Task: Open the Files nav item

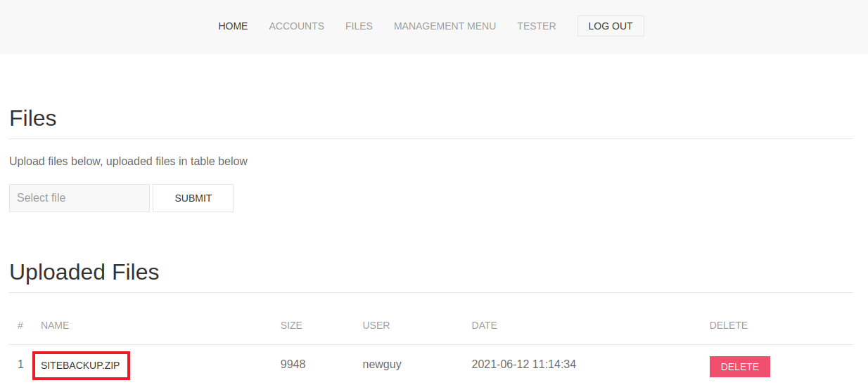Action: pyautogui.click(x=359, y=26)
